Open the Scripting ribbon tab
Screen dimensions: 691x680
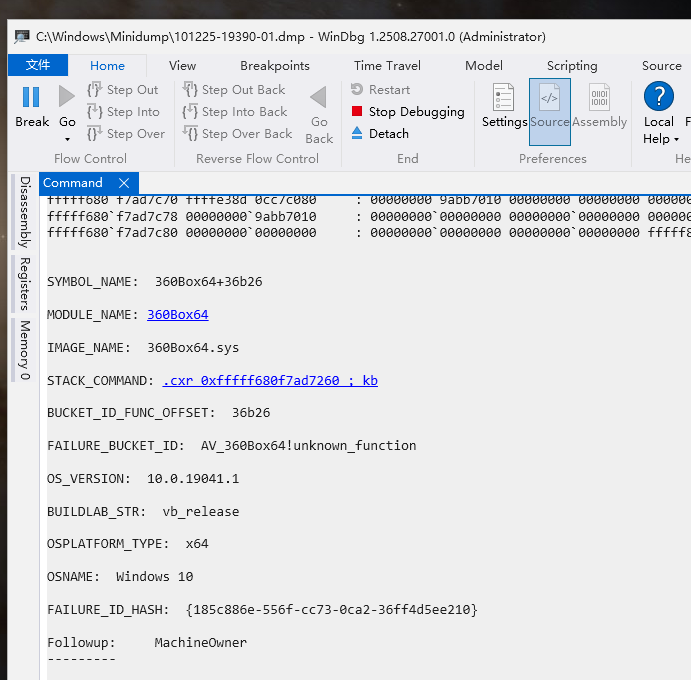coord(572,66)
